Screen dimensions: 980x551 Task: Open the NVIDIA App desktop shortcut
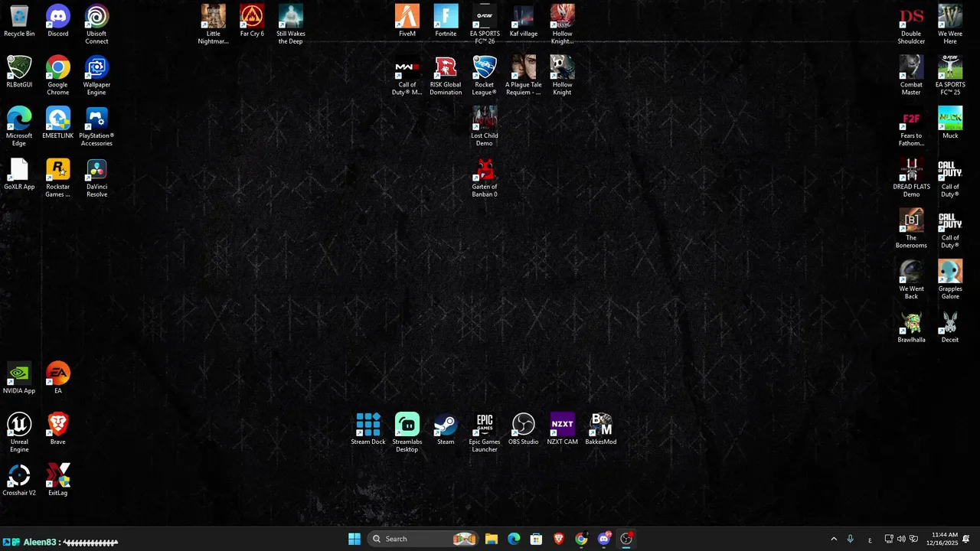19,378
